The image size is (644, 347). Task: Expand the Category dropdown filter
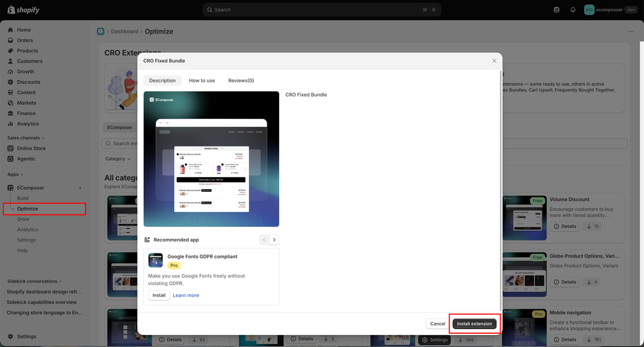[118, 159]
